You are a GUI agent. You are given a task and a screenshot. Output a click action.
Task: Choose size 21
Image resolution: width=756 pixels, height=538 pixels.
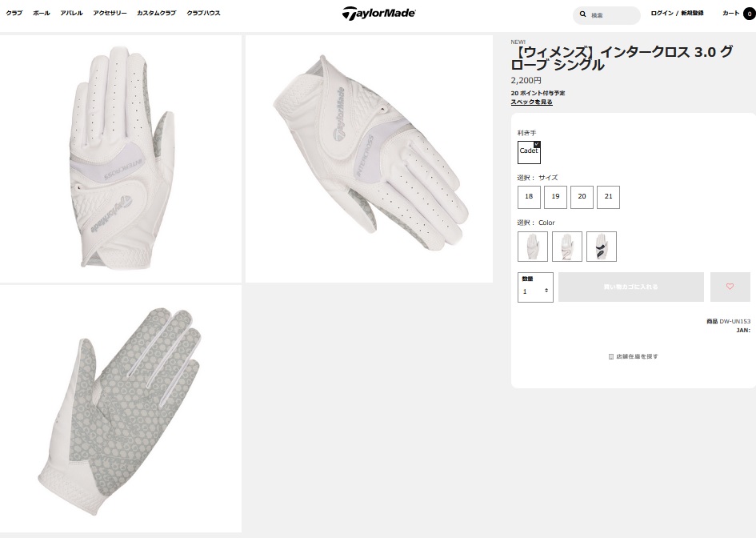tap(608, 197)
